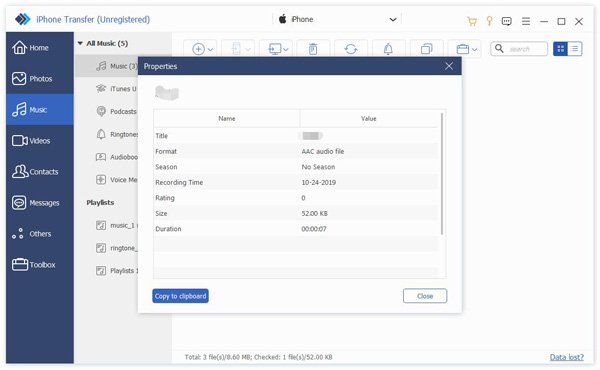Select Audiobooks category

pyautogui.click(x=106, y=157)
